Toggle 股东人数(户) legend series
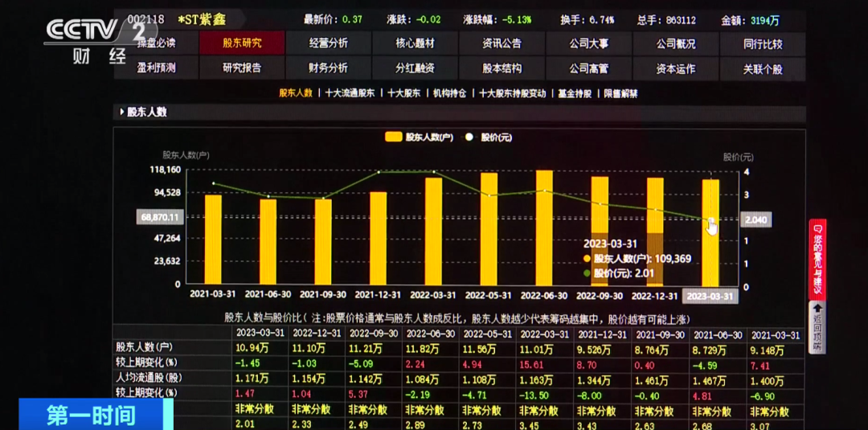The width and height of the screenshot is (868, 430). 419,137
